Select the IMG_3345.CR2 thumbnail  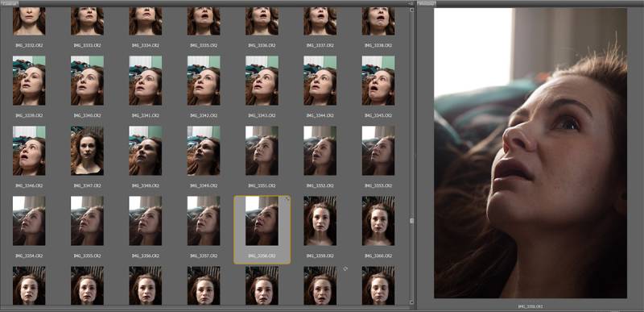[x=378, y=81]
